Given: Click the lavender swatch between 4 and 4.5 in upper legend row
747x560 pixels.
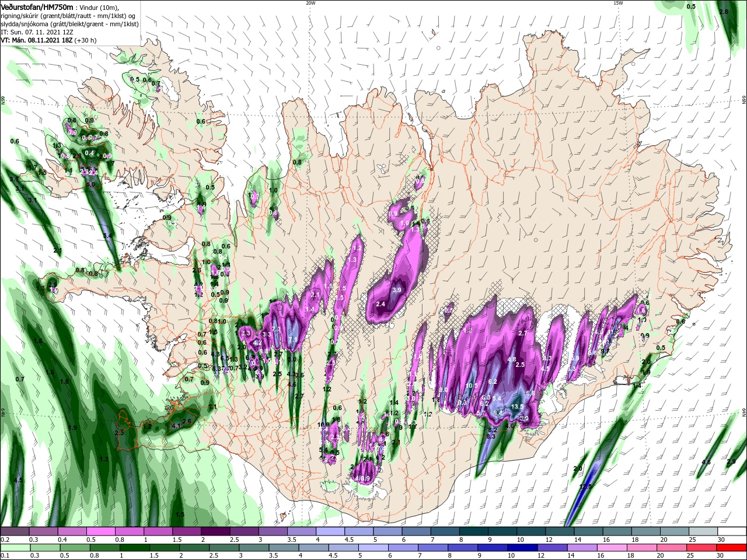Looking at the screenshot, I should (x=330, y=531).
